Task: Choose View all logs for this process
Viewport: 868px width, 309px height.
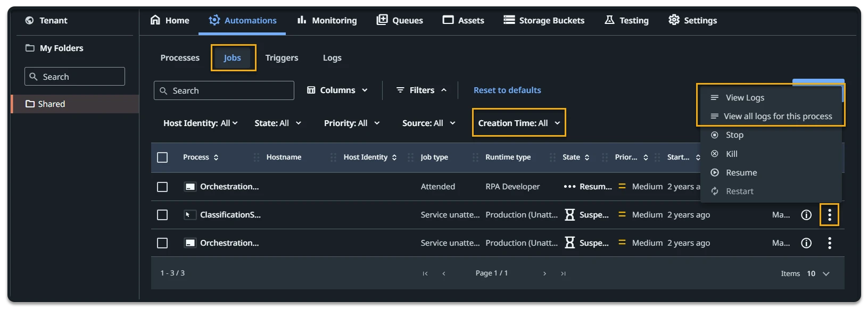Action: (770, 116)
